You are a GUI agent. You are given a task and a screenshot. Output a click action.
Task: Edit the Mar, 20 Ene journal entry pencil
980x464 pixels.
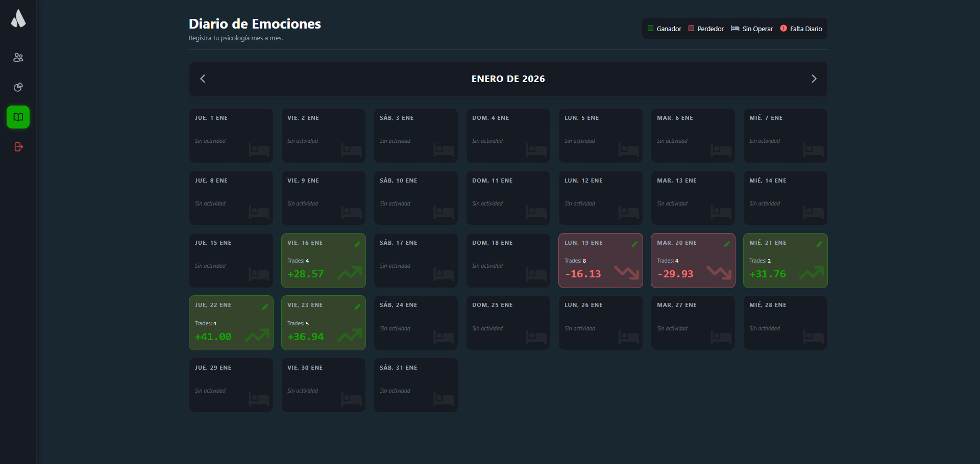[727, 244]
